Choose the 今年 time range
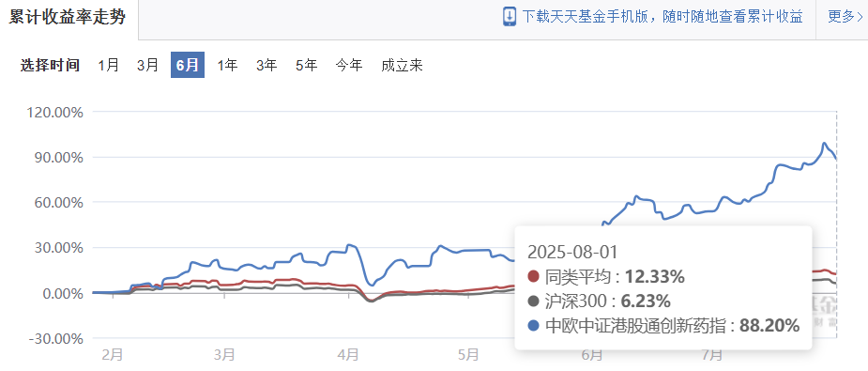The height and width of the screenshot is (371, 868). (x=349, y=66)
